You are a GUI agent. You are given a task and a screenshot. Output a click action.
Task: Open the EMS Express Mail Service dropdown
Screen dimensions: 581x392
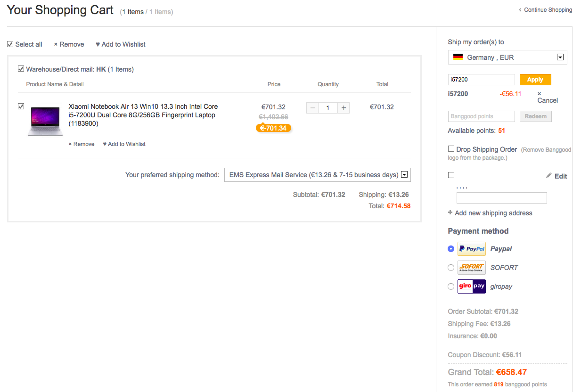click(318, 175)
